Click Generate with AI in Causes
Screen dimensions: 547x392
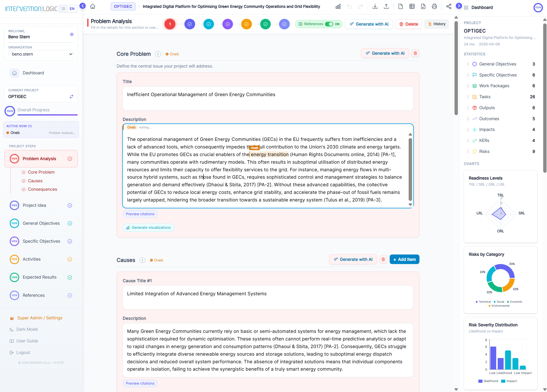[353, 259]
